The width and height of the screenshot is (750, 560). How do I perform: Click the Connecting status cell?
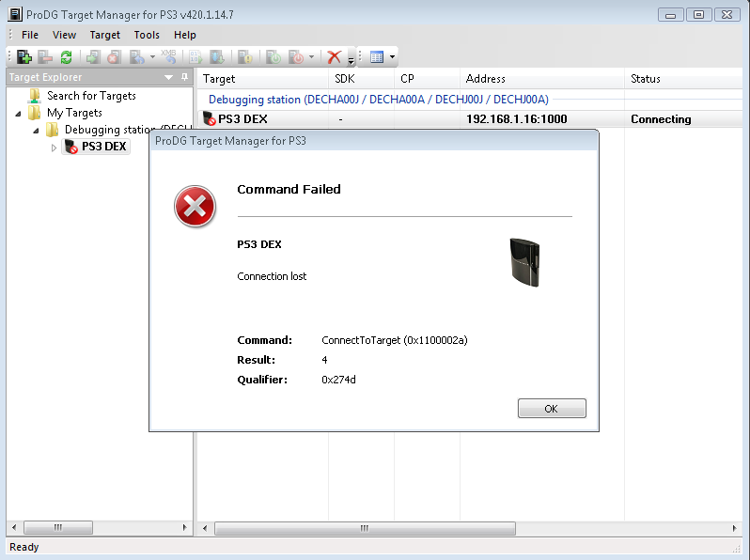(661, 119)
